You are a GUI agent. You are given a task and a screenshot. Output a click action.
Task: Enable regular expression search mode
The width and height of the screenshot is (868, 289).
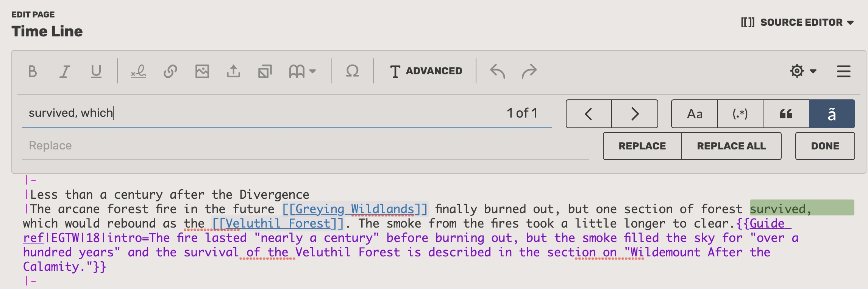pyautogui.click(x=740, y=113)
